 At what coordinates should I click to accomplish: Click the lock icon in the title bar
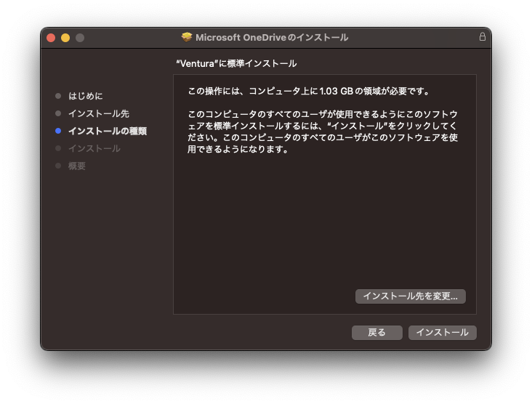pyautogui.click(x=482, y=36)
